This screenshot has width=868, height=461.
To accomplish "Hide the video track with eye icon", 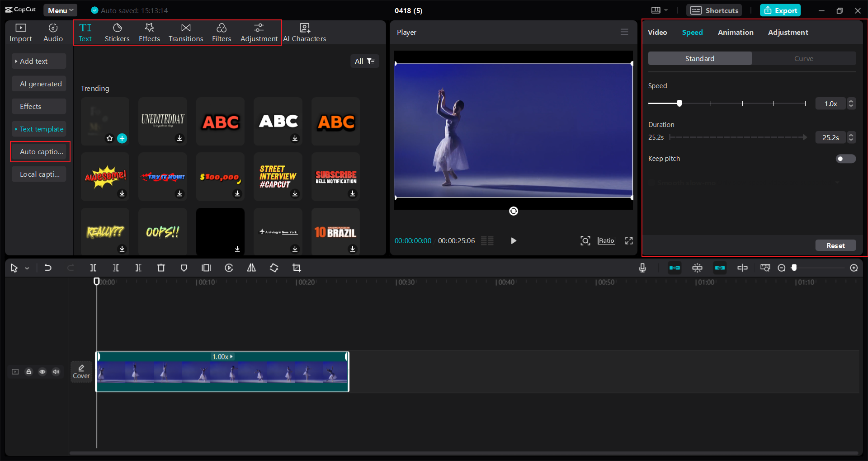I will [42, 372].
